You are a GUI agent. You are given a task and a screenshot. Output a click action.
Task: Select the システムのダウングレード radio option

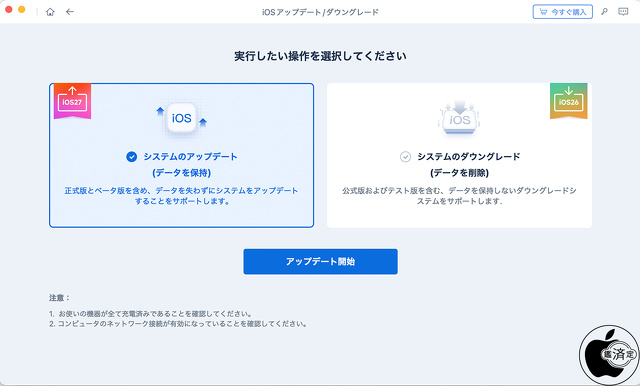[x=405, y=157]
